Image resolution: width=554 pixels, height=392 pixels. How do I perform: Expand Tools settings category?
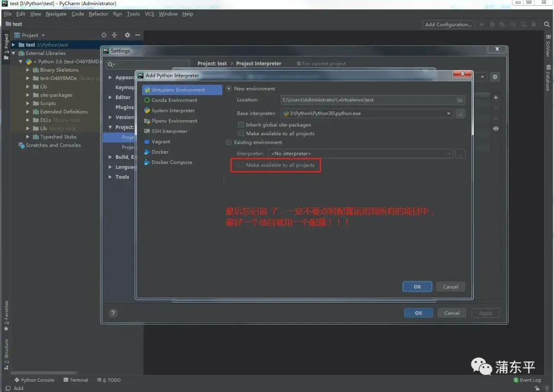tap(110, 177)
